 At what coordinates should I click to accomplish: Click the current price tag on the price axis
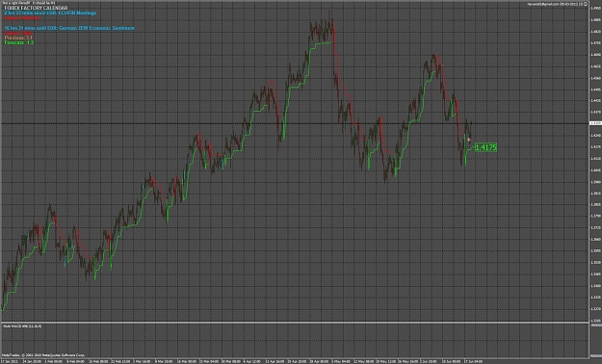595,123
